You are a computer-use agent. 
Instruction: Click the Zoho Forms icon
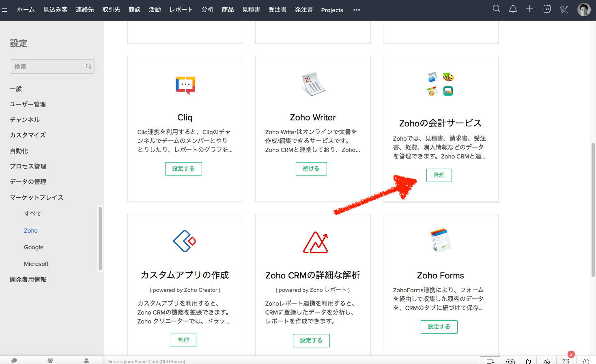click(x=441, y=240)
